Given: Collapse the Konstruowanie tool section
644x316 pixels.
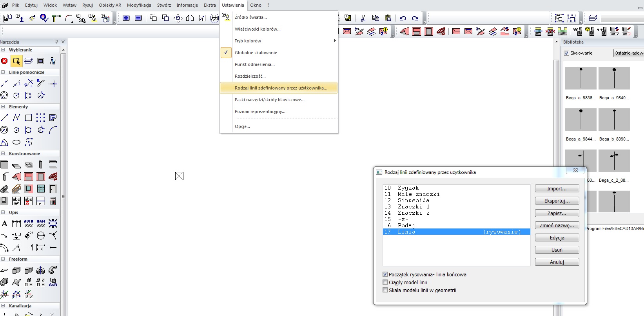Looking at the screenshot, I should click(x=3, y=153).
